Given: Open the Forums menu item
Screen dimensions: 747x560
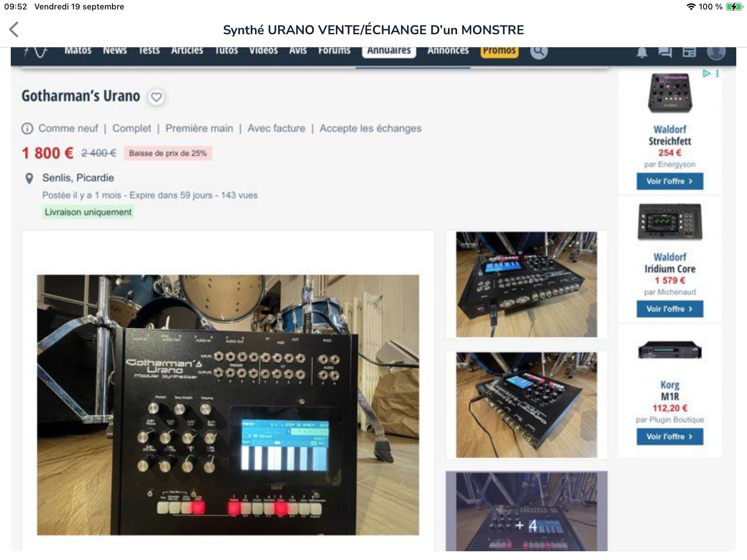Looking at the screenshot, I should [334, 51].
